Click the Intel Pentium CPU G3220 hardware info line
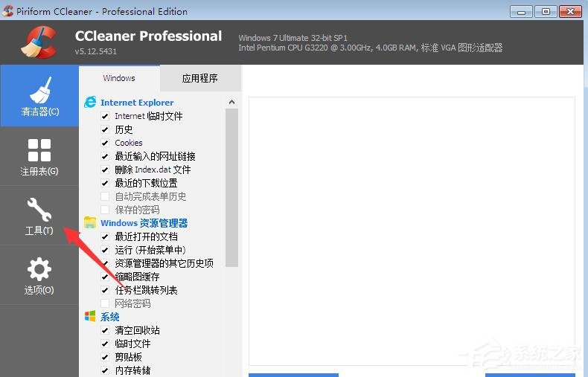Image resolution: width=588 pixels, height=377 pixels. point(370,48)
